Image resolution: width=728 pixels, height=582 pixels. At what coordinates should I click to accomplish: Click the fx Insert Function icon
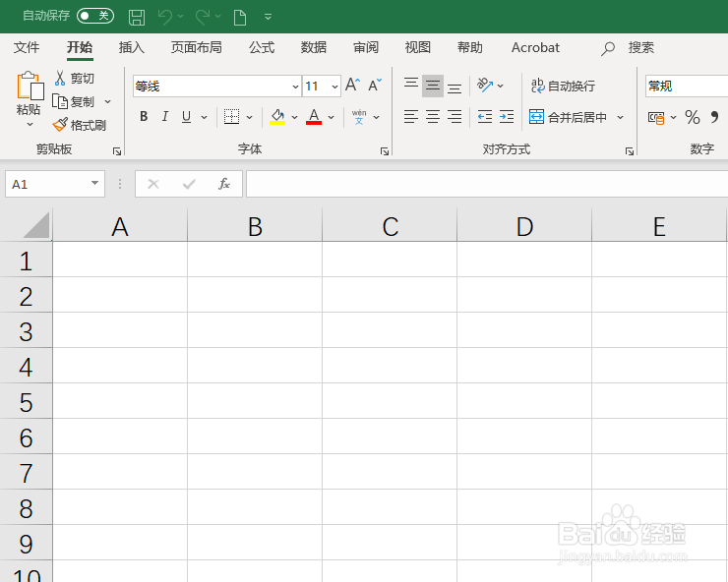(x=223, y=184)
